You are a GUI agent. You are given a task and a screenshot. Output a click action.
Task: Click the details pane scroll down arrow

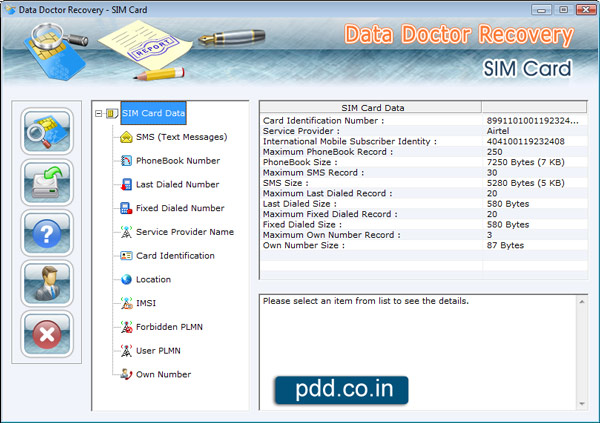582,404
